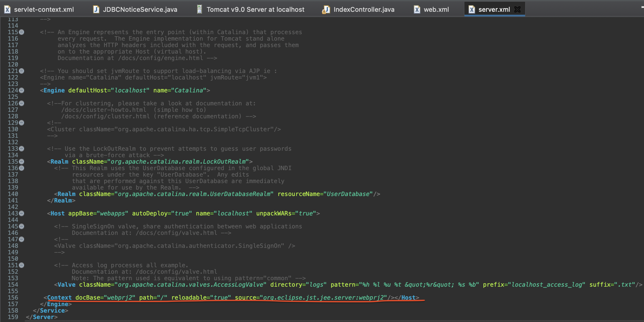Screen dimensions: 644x322
Task: Collapse the Realm element at line 135
Action: (22, 162)
